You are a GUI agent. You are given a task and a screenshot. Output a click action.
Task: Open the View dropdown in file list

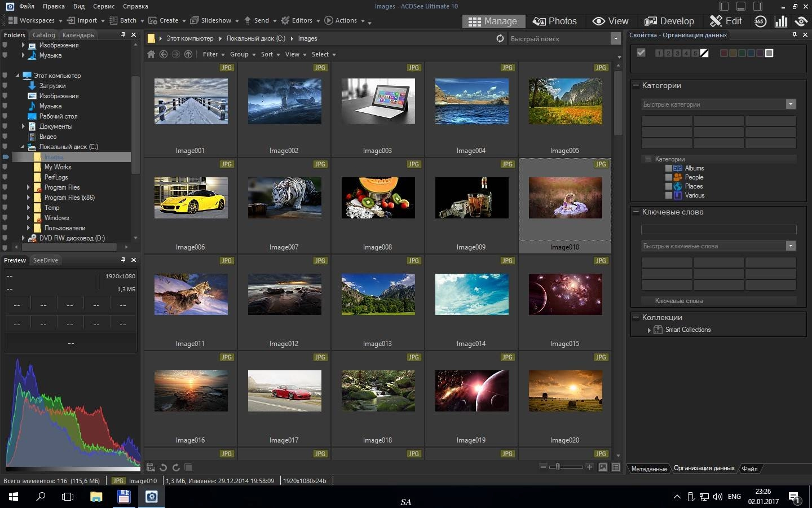pos(295,54)
